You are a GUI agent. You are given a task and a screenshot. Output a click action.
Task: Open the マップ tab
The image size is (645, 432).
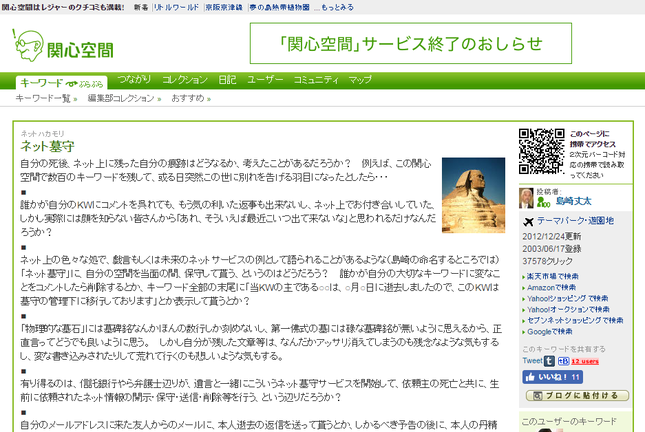(360, 79)
